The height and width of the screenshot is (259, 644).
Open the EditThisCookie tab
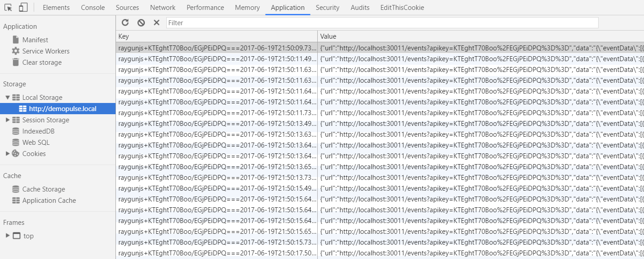402,7
